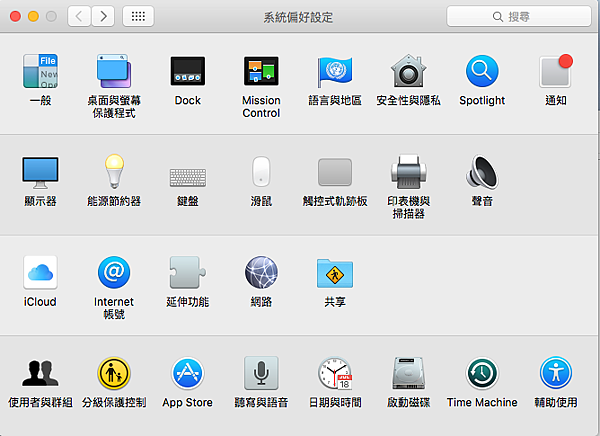
Task: Open 日期與時間 clock icon
Action: (x=335, y=373)
